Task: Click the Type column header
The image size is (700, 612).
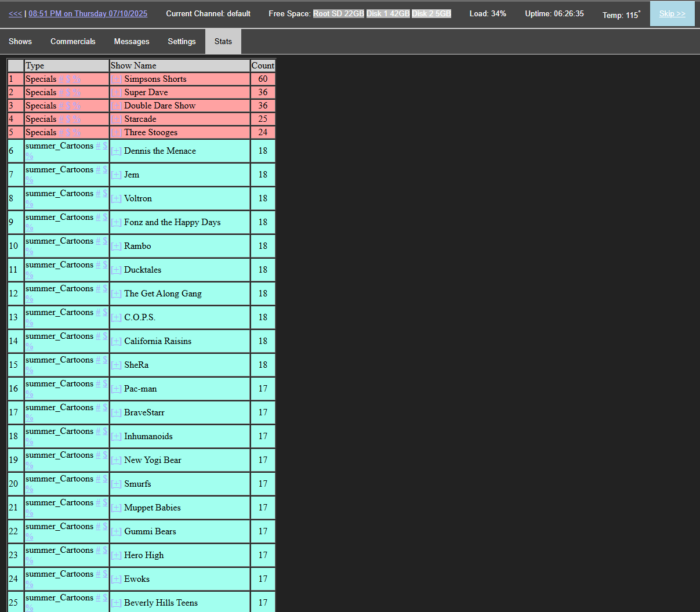Action: click(x=66, y=66)
